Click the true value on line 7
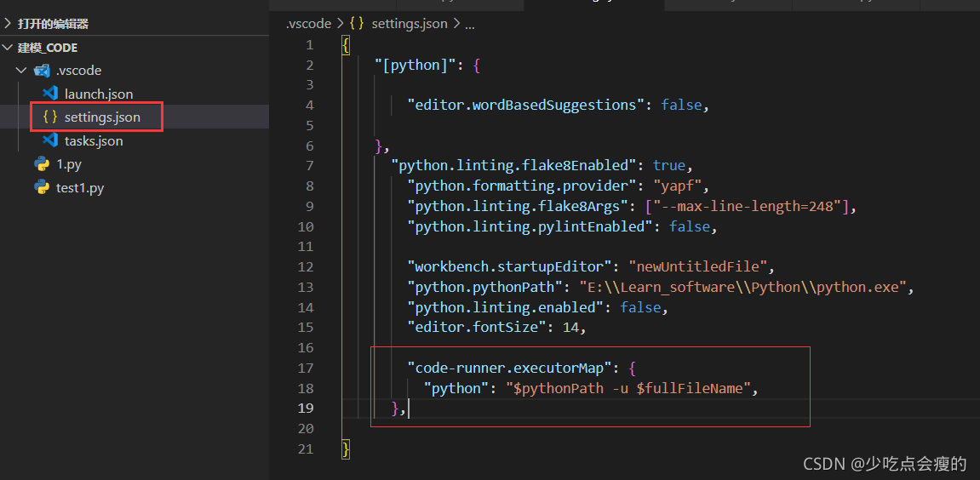Screen dimensions: 980x480 pos(668,166)
